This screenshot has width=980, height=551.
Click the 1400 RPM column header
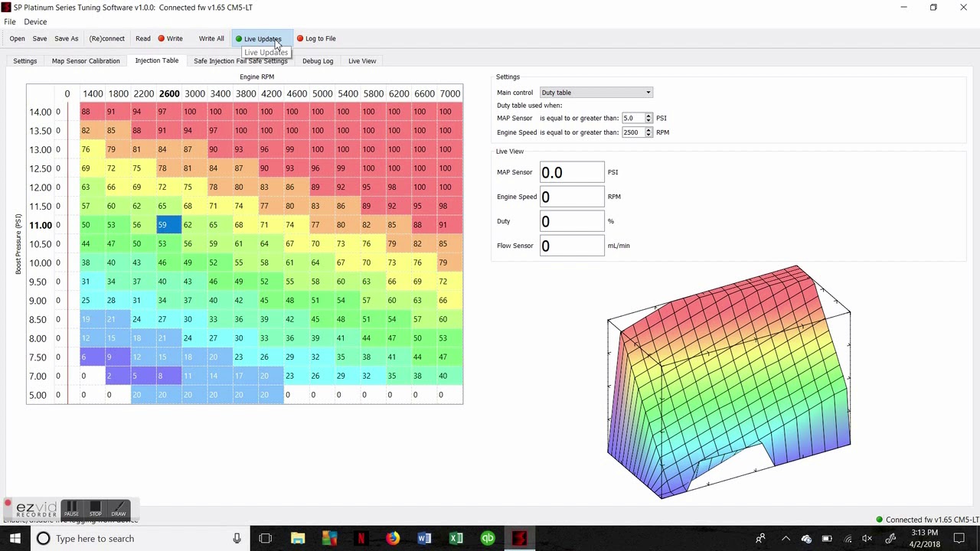click(93, 93)
